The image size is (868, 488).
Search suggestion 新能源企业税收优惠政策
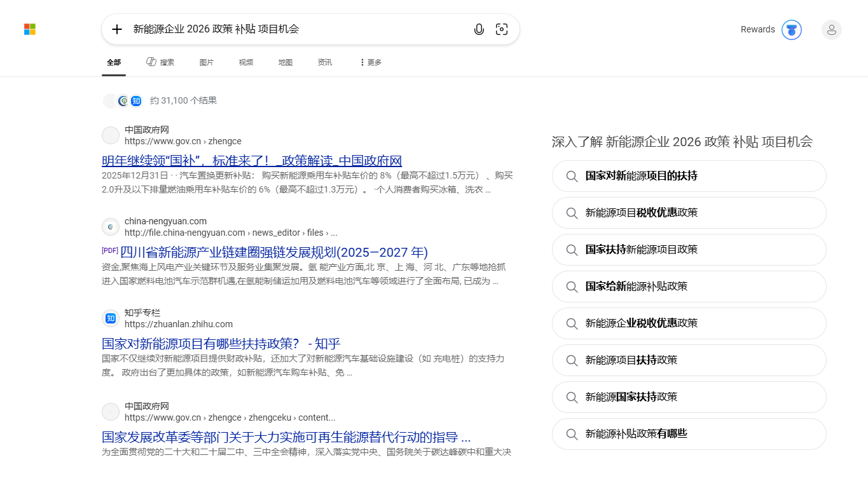pyautogui.click(x=689, y=323)
